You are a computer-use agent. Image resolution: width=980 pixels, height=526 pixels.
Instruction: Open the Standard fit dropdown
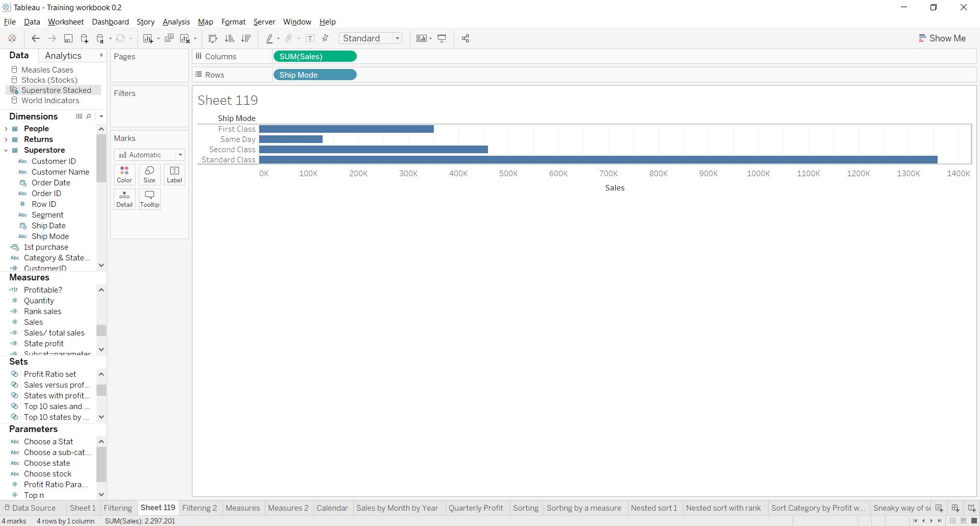(x=398, y=38)
